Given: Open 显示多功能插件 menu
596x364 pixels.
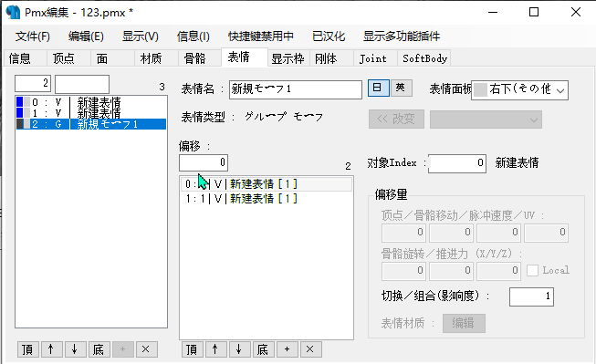Looking at the screenshot, I should click(402, 36).
